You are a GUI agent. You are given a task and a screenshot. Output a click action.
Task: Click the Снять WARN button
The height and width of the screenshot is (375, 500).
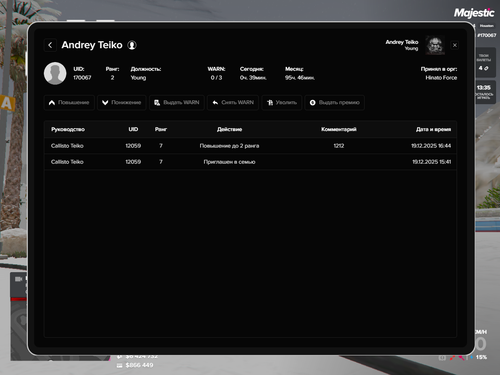pyautogui.click(x=233, y=103)
